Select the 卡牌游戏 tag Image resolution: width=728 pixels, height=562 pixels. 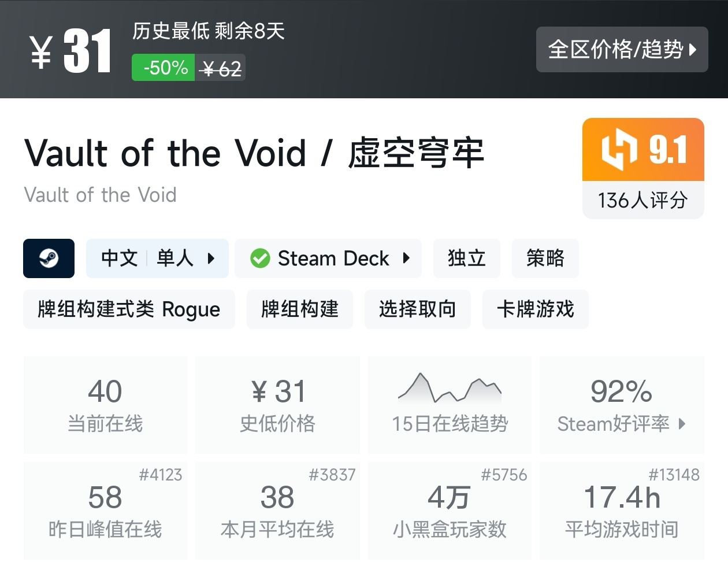[x=535, y=309]
